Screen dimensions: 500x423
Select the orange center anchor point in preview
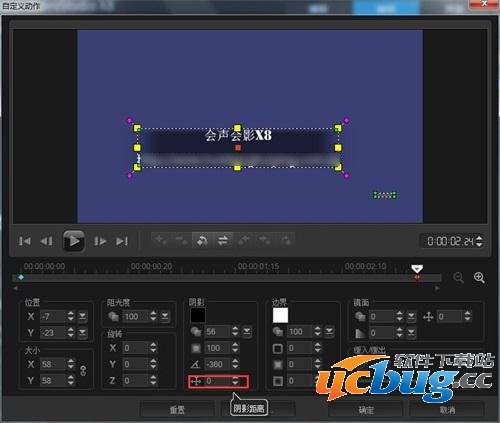coord(238,148)
